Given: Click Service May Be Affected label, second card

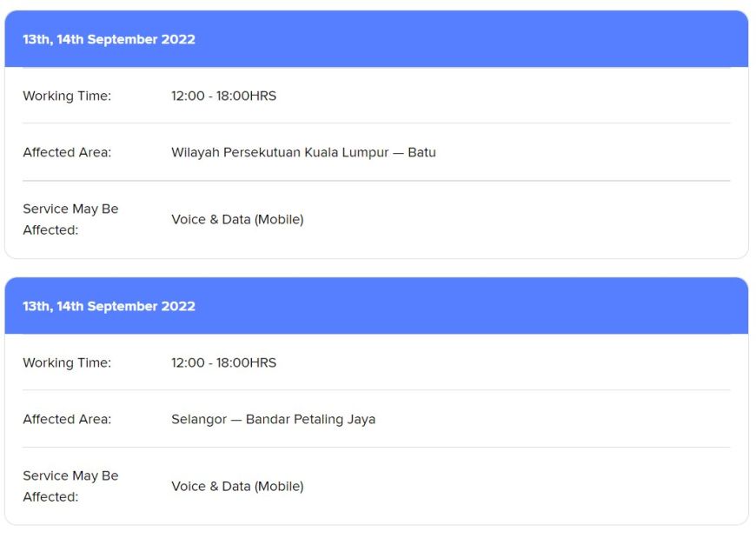Looking at the screenshot, I should point(70,486).
